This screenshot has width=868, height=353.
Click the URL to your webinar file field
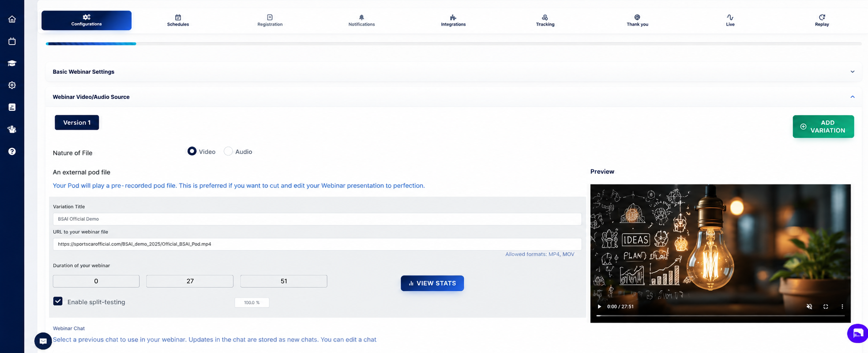(x=317, y=244)
